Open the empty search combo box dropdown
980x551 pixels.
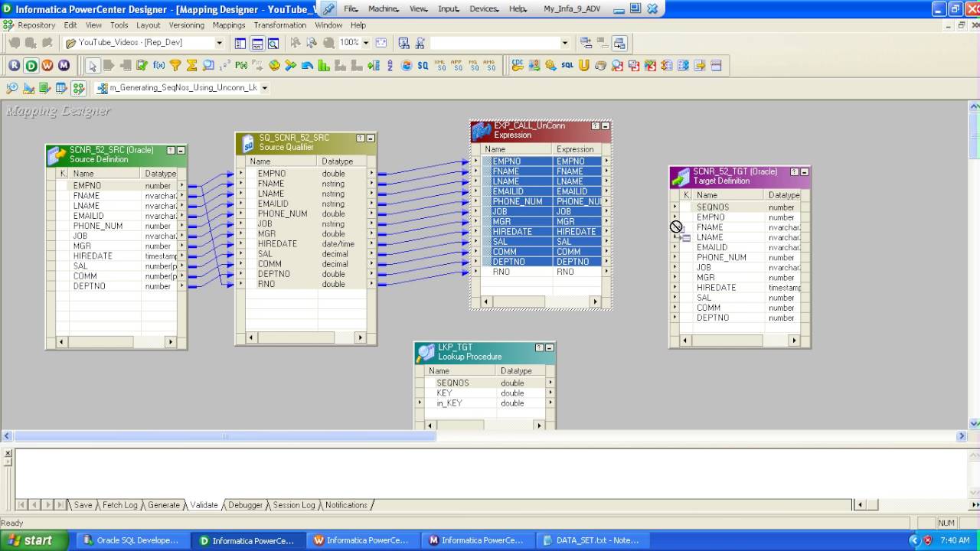pos(565,43)
